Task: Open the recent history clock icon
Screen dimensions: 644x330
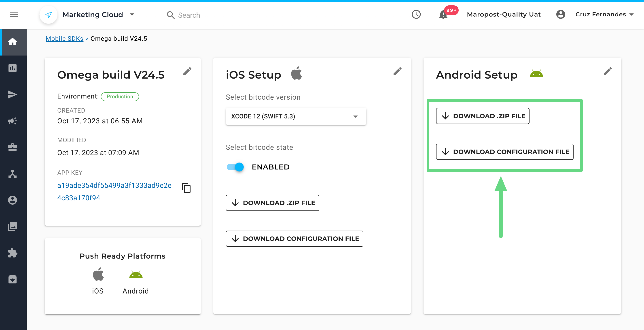Action: point(416,14)
